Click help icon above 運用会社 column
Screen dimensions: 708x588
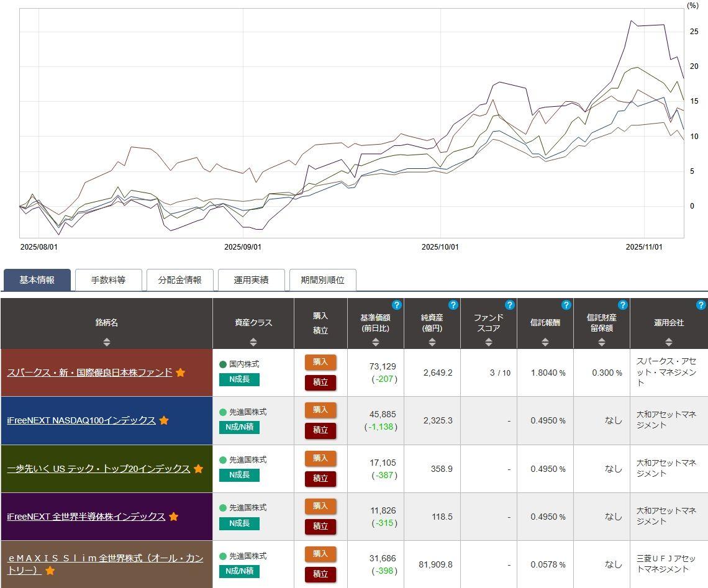(x=701, y=305)
